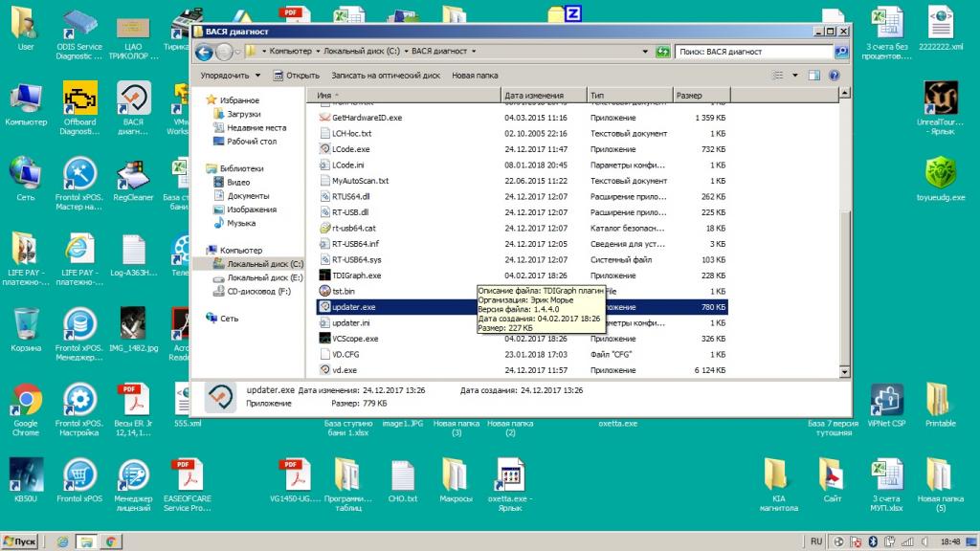
Task: Click Записать на оптический диск
Action: [x=386, y=76]
